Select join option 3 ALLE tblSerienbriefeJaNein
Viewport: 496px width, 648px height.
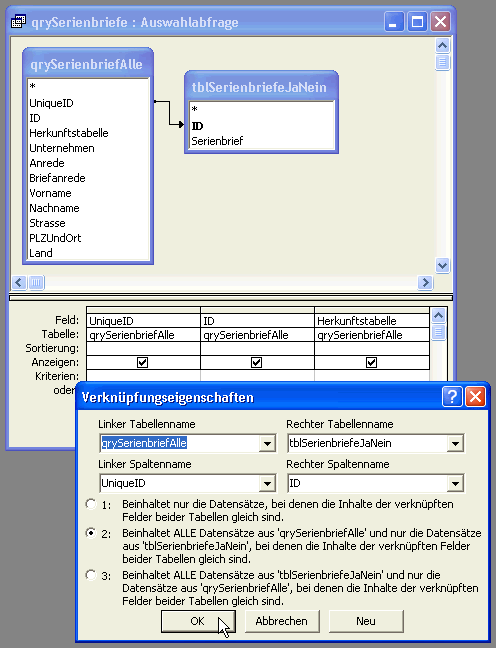[x=91, y=575]
